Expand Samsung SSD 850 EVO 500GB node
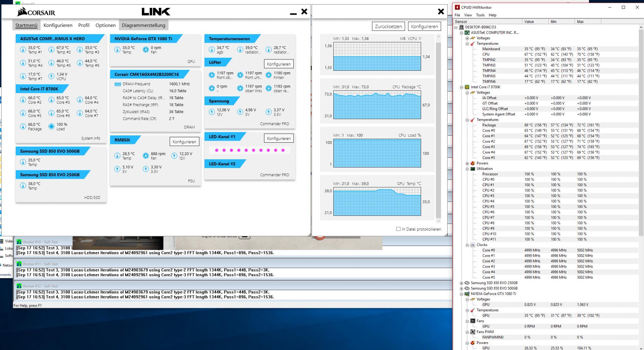 tap(461, 288)
